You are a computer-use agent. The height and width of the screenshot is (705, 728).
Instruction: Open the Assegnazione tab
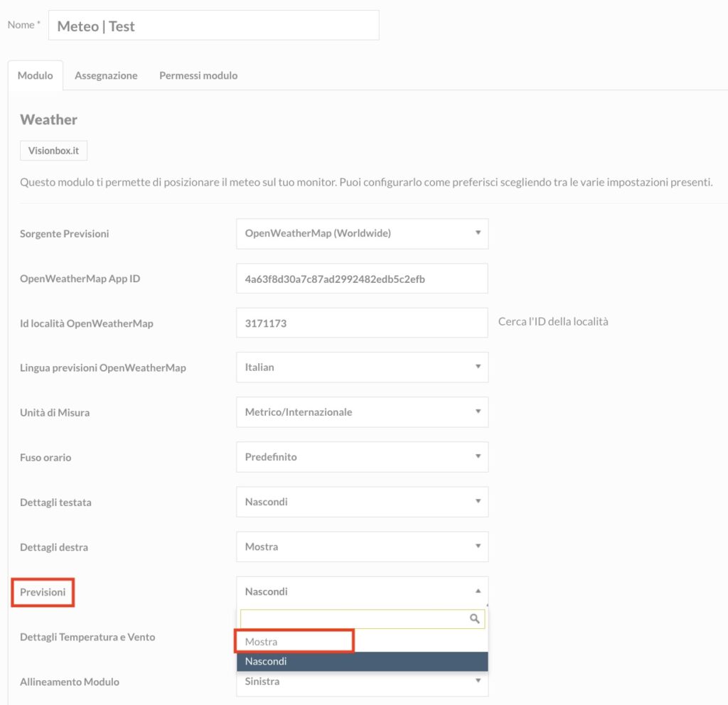(106, 75)
